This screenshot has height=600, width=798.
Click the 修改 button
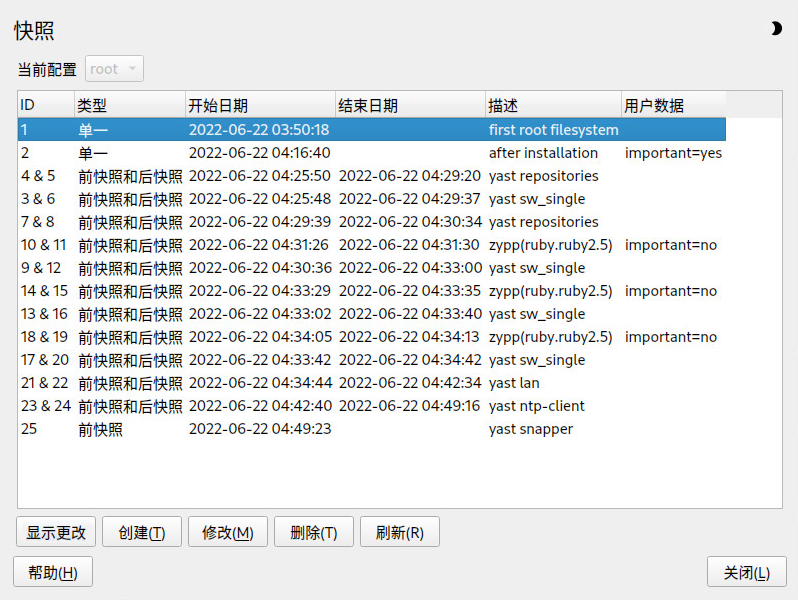pyautogui.click(x=227, y=533)
